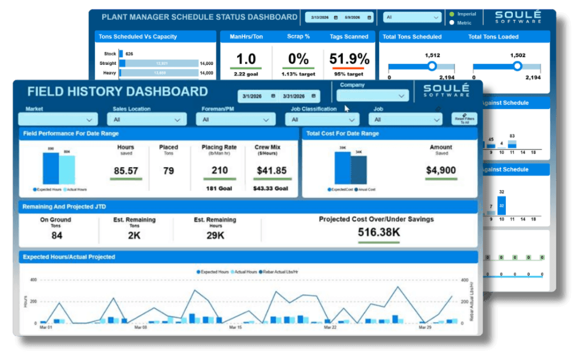Open calendar icon for 2/13/2026 in Plant Manager dashboard
Screen dimensions: 588x364
click(x=335, y=18)
